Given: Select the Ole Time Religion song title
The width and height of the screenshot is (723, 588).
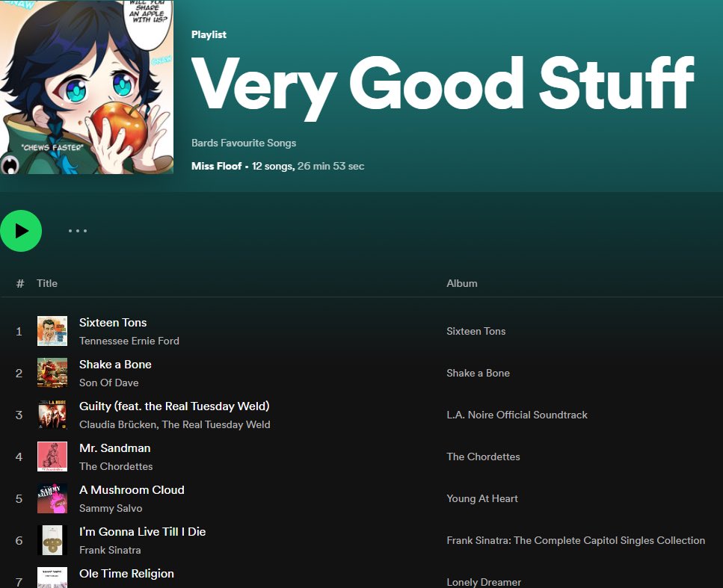Looking at the screenshot, I should (127, 574).
